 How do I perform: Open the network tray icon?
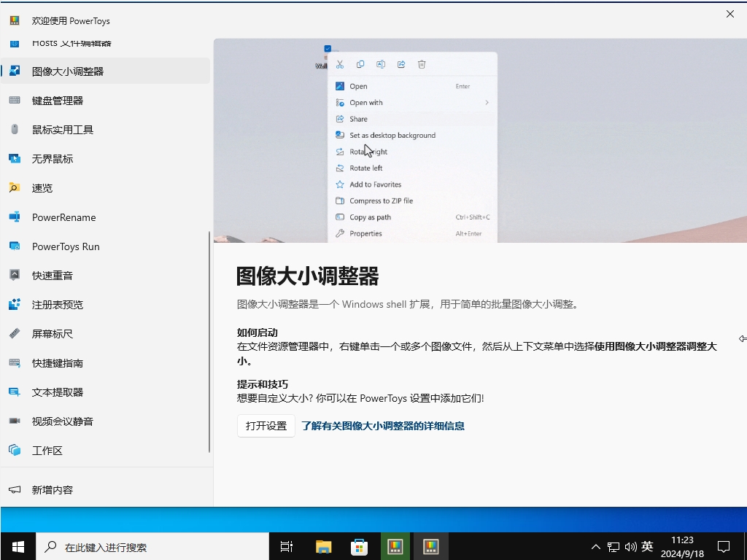point(614,547)
